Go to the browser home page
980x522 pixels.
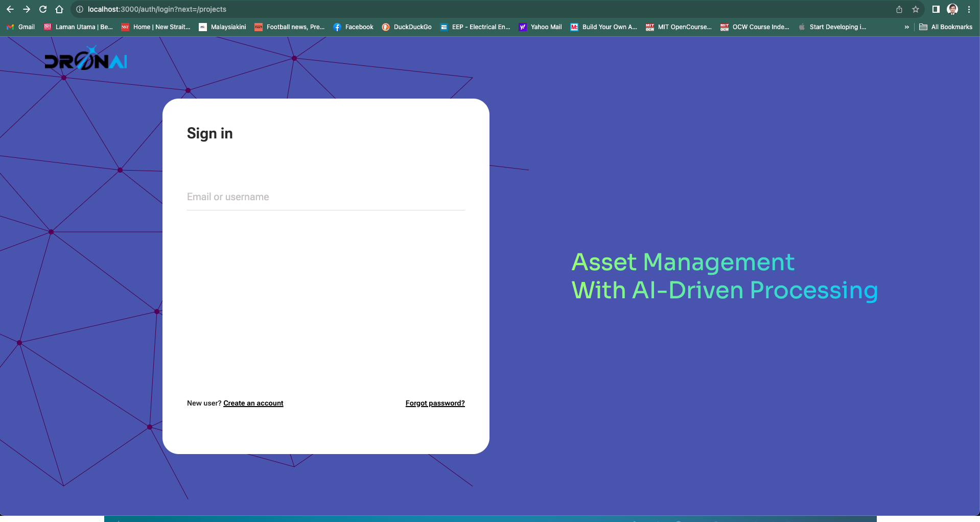pos(59,9)
